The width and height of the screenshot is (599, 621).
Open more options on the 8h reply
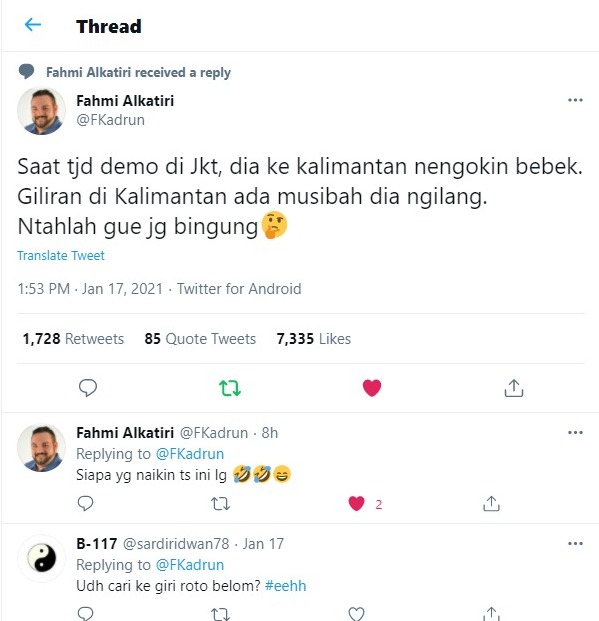[575, 432]
